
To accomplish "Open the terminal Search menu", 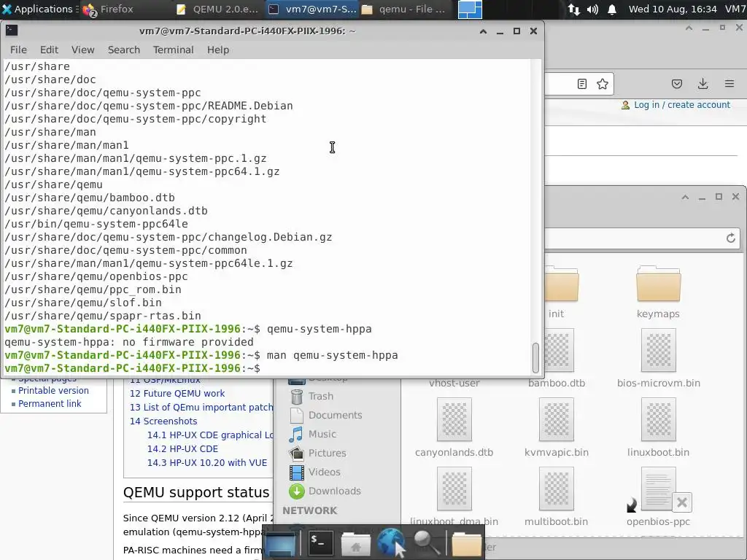I will pyautogui.click(x=124, y=50).
